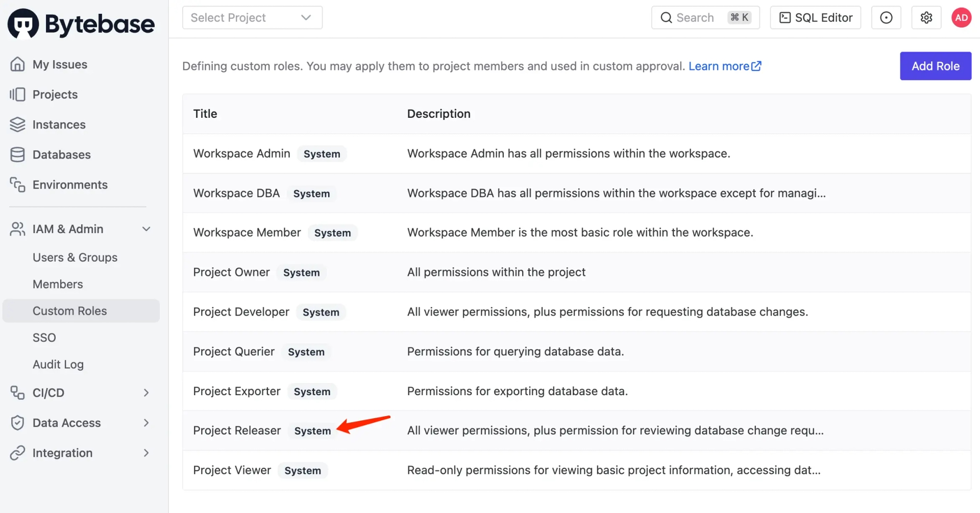This screenshot has height=513, width=980.
Task: Click the Integration link icon
Action: 17,453
